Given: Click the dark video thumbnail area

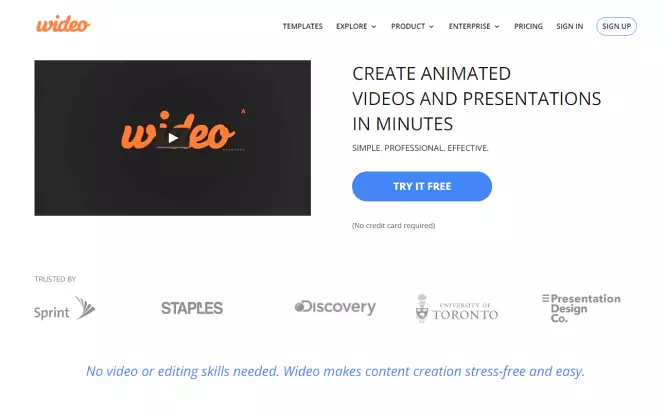Looking at the screenshot, I should point(172,138).
